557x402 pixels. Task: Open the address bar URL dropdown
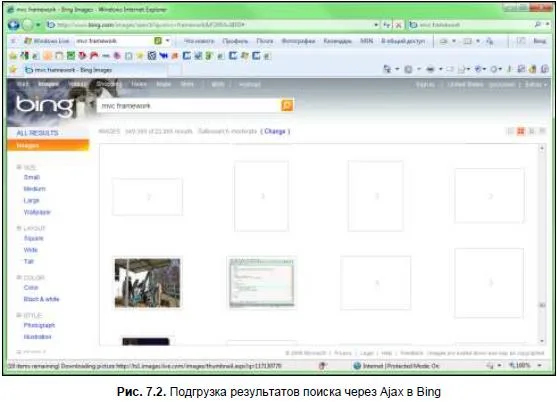[x=376, y=25]
